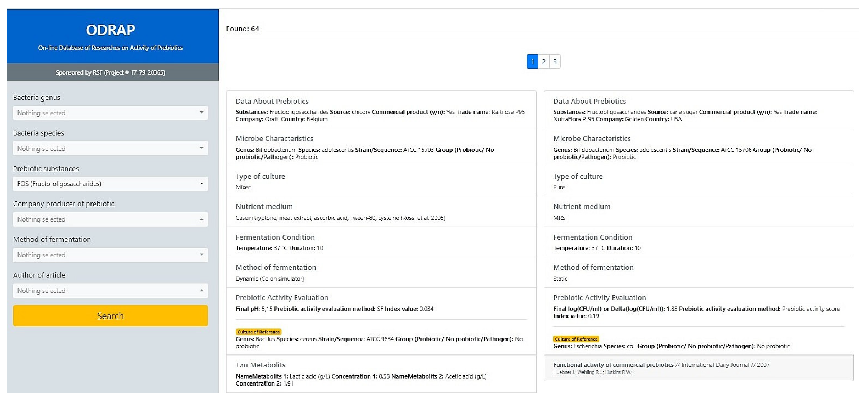Image resolution: width=868 pixels, height=403 pixels.
Task: Click the caret arrow in Prebiotic substances
Action: (x=201, y=184)
